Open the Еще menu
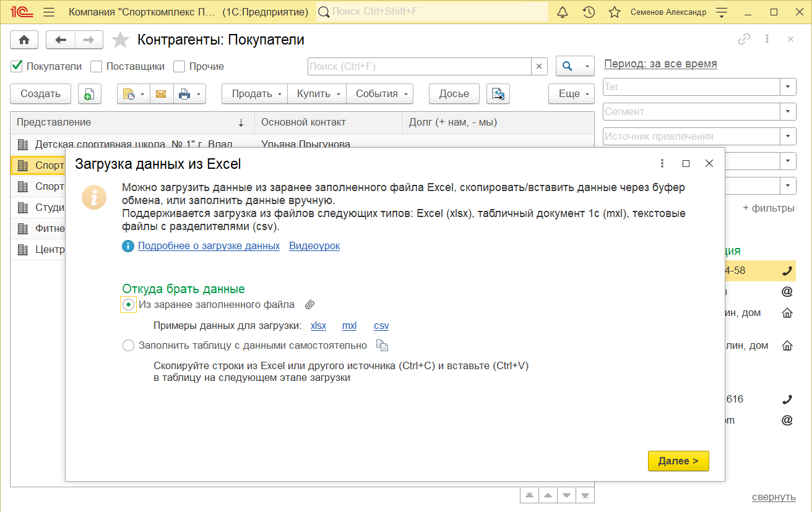The height and width of the screenshot is (512, 812). point(572,94)
